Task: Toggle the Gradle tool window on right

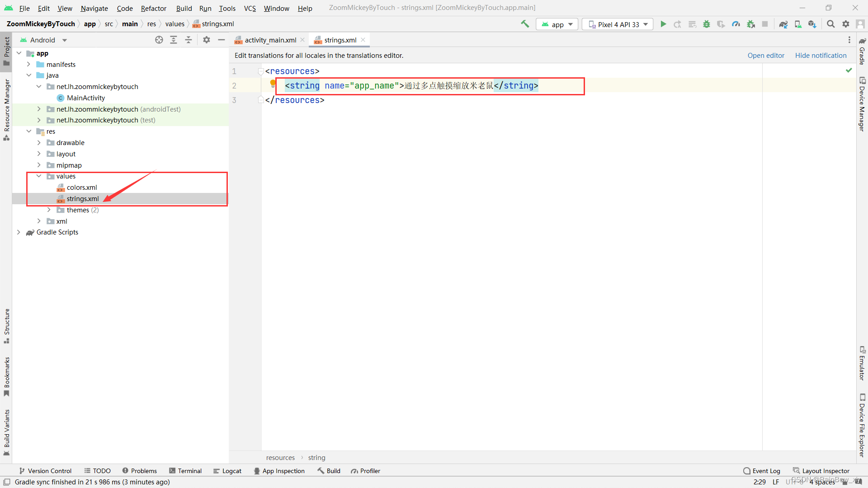Action: coord(862,51)
